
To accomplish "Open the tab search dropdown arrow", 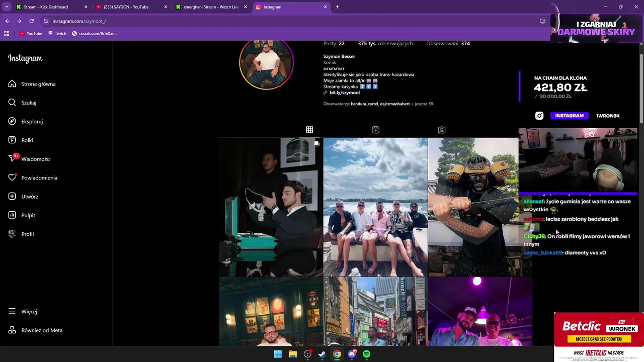I will pyautogui.click(x=7, y=7).
